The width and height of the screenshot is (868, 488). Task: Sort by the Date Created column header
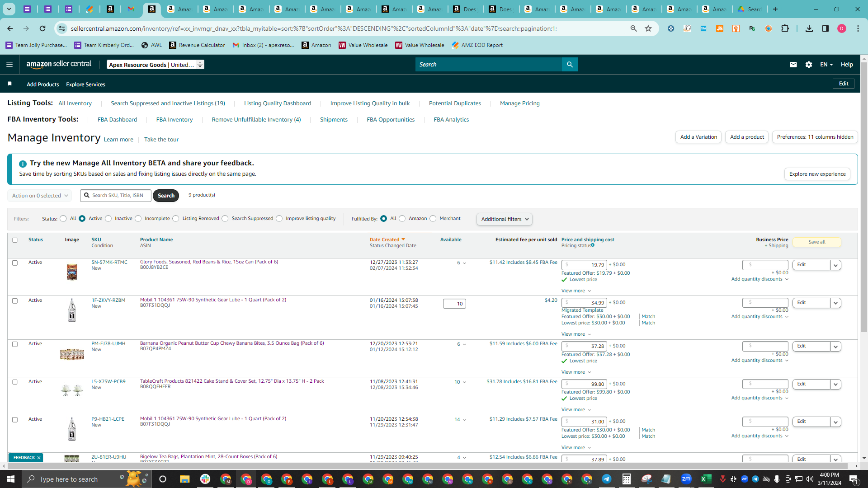pos(387,239)
